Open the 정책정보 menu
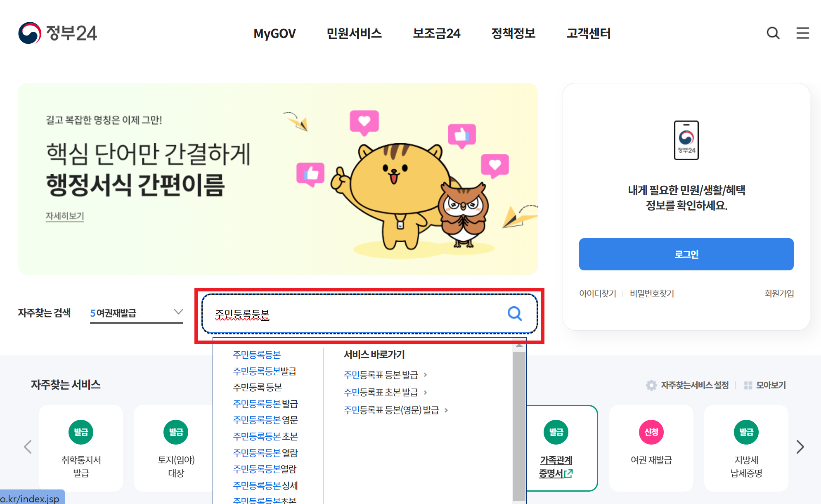Image resolution: width=821 pixels, height=504 pixels. (513, 34)
